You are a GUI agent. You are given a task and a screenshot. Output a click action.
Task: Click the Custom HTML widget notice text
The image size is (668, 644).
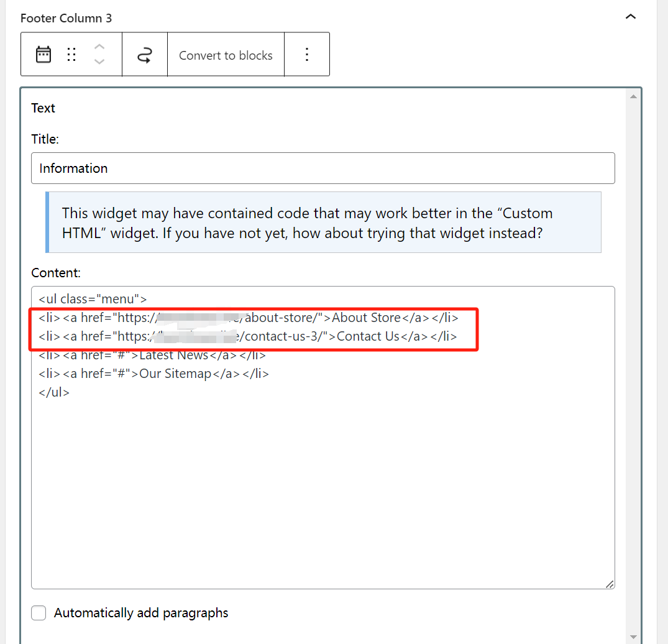(x=307, y=223)
